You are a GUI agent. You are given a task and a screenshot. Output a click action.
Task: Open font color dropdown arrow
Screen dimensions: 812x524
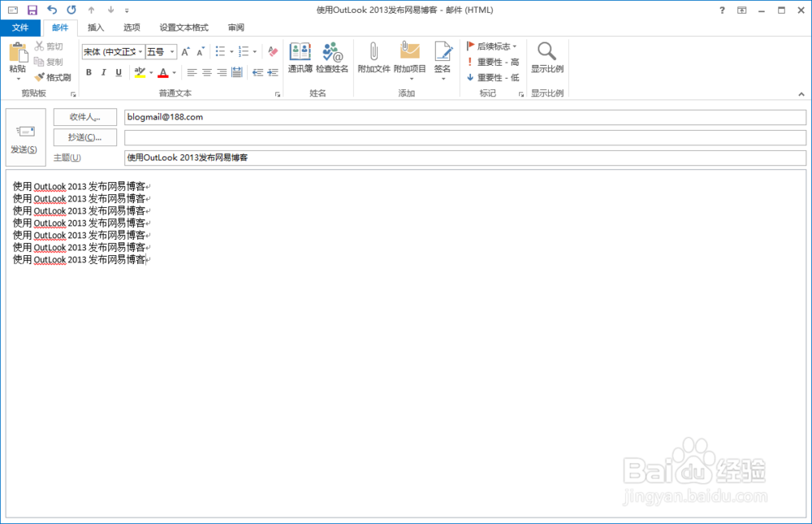point(175,72)
